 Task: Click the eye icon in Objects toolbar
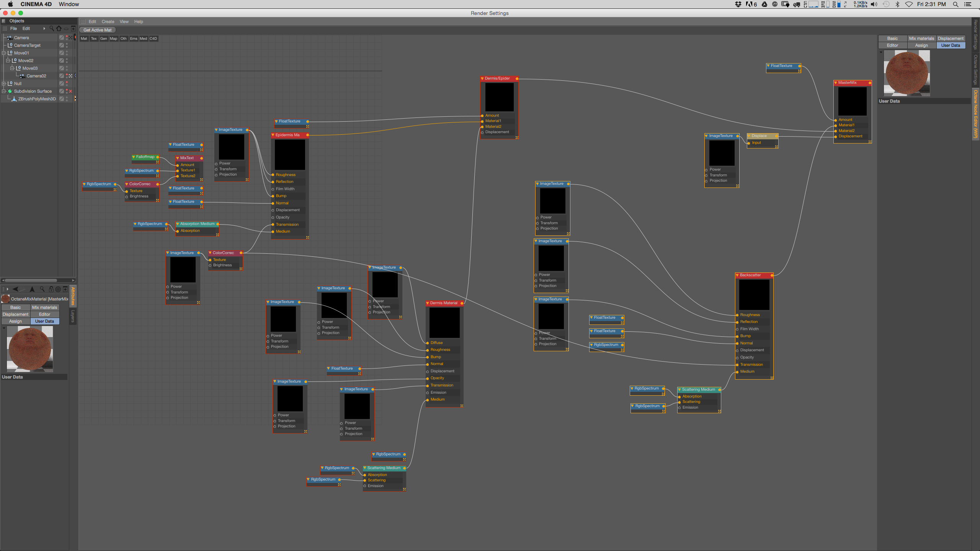(66, 28)
